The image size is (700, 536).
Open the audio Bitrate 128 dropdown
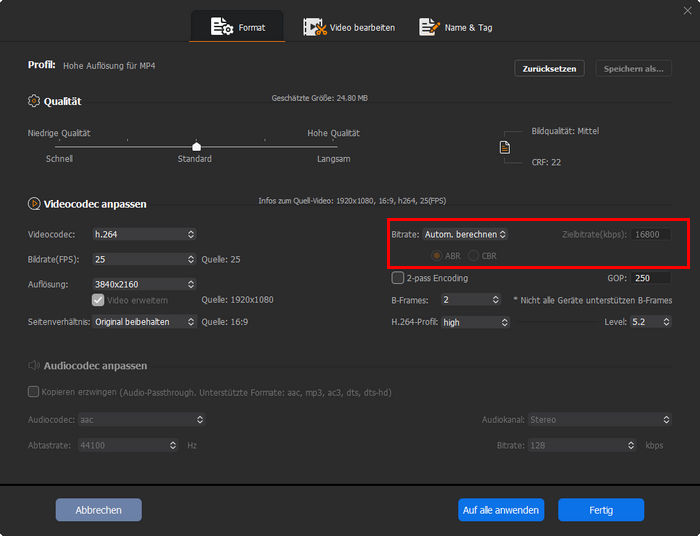point(582,445)
